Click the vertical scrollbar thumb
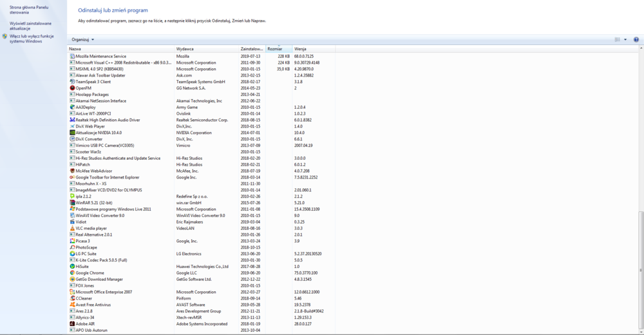The width and height of the screenshot is (644, 335). point(641,270)
